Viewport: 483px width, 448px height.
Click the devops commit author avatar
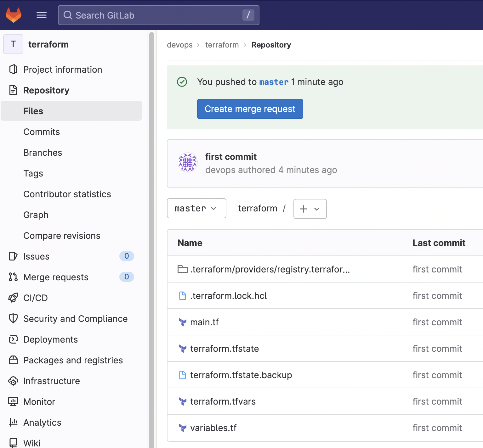pyautogui.click(x=187, y=163)
